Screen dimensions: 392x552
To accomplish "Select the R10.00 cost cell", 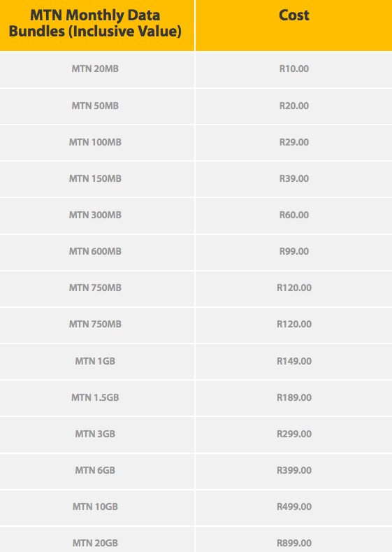I will tap(294, 69).
